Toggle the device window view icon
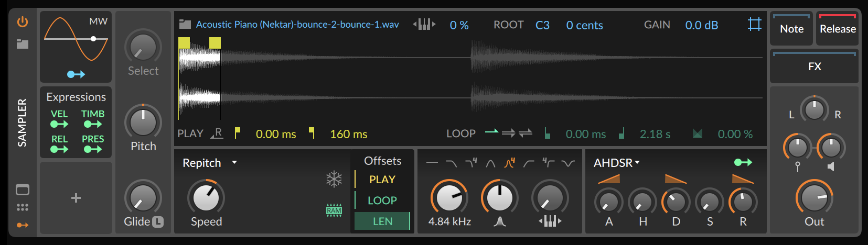868x245 pixels. coord(23,190)
